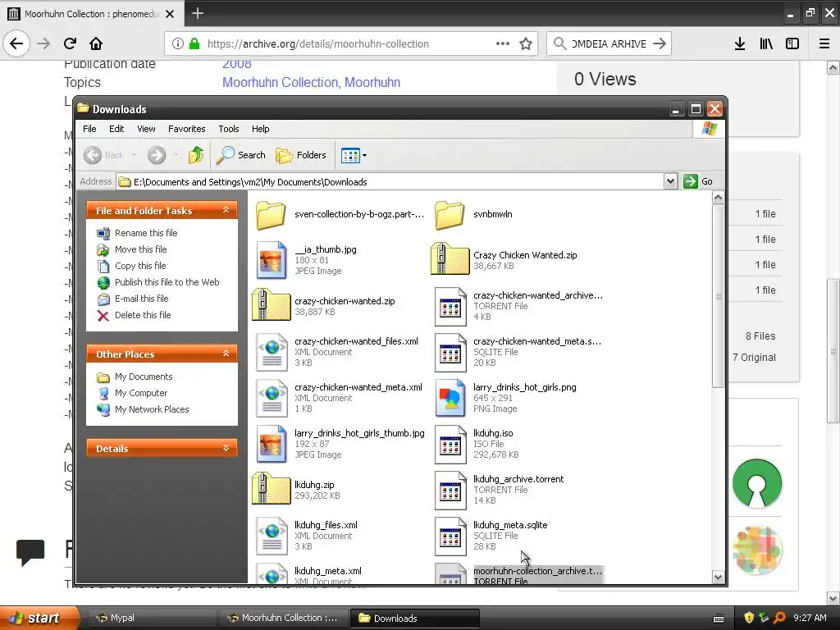Open the Favorites menu
Viewport: 840px width, 630px height.
[186, 129]
